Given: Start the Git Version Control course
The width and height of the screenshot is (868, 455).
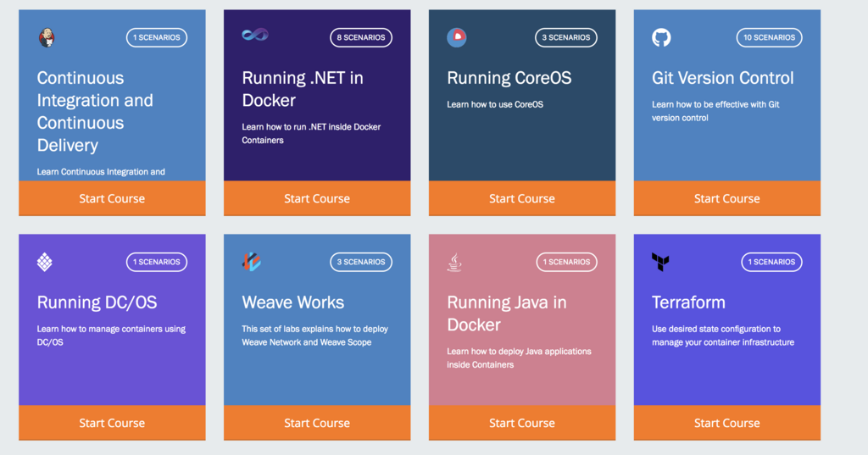Looking at the screenshot, I should 726,198.
